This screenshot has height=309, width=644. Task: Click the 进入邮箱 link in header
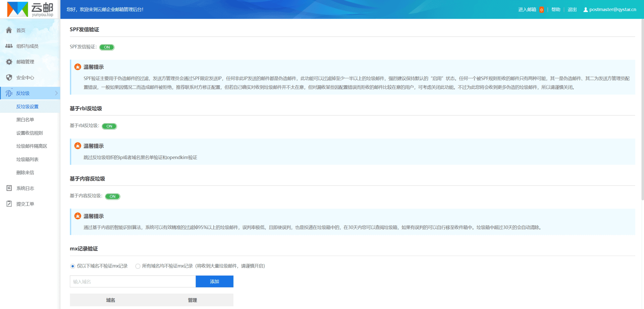coord(527,10)
